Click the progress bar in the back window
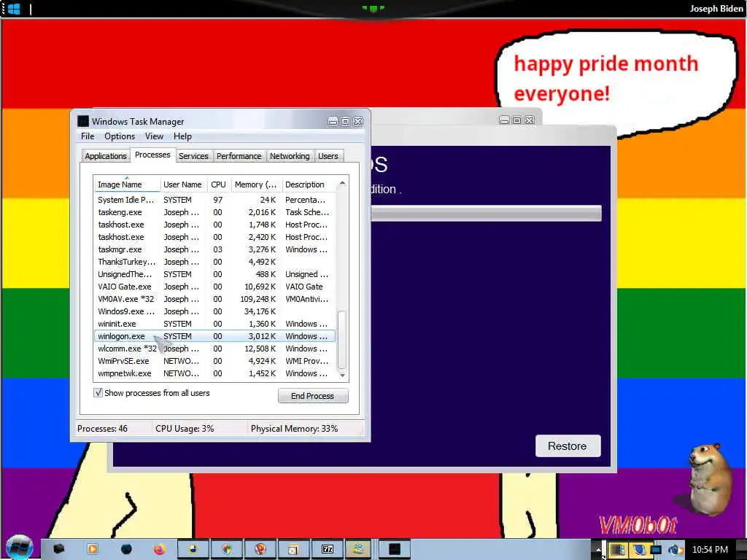 coord(487,213)
